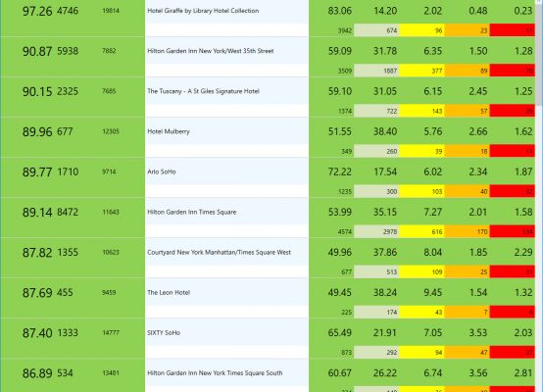
Task: Click the score value 90.87
Action: pos(37,51)
